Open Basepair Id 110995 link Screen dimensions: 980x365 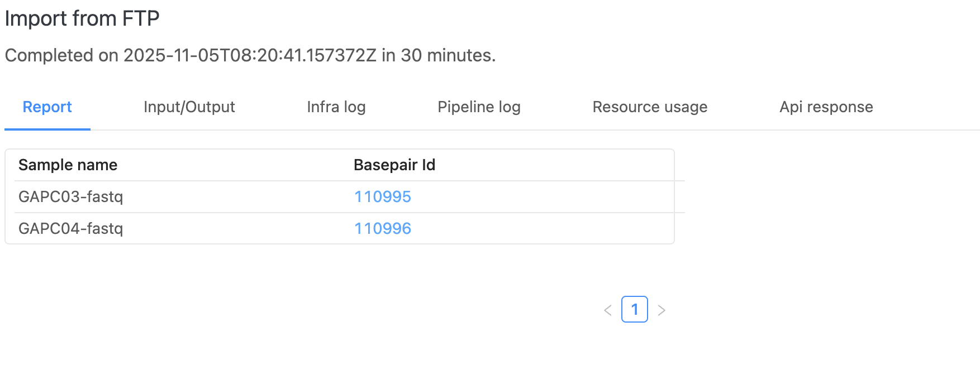tap(383, 196)
